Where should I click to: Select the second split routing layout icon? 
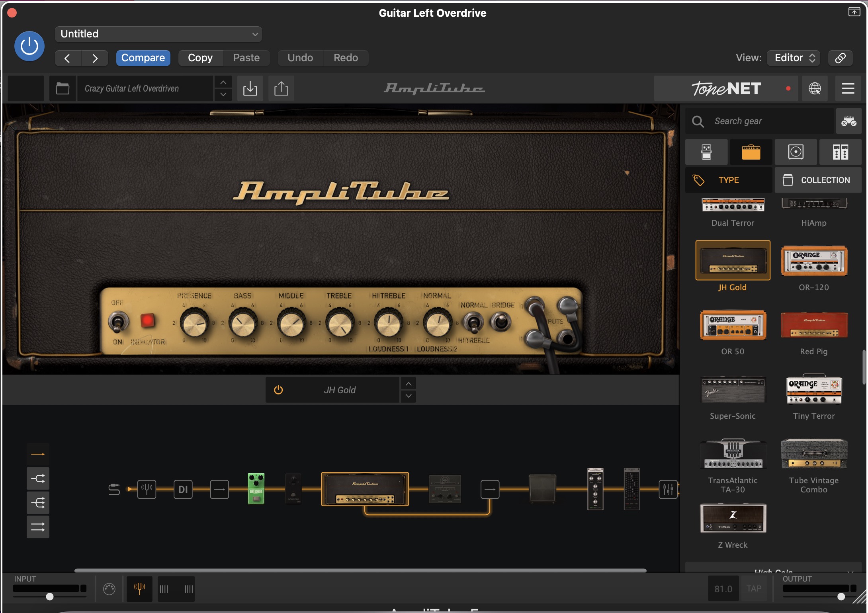[x=38, y=478]
